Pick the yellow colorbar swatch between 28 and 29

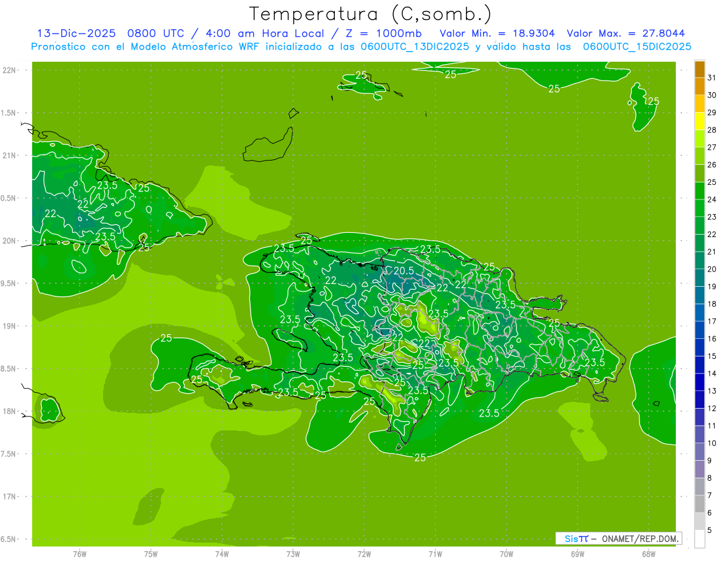pyautogui.click(x=699, y=121)
